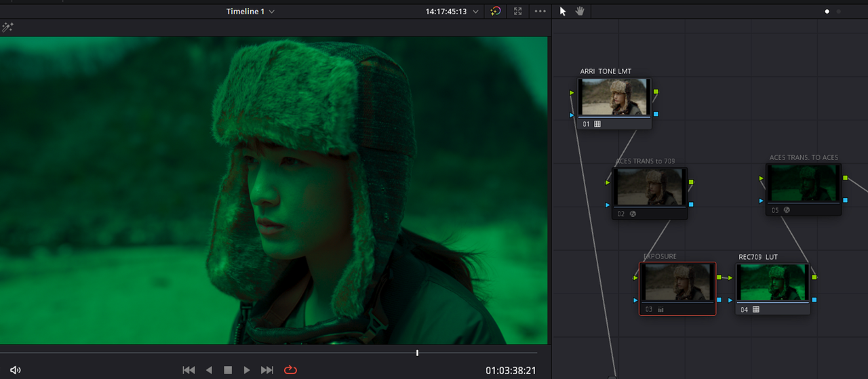The image size is (868, 379).
Task: Toggle loop playback
Action: click(x=291, y=370)
